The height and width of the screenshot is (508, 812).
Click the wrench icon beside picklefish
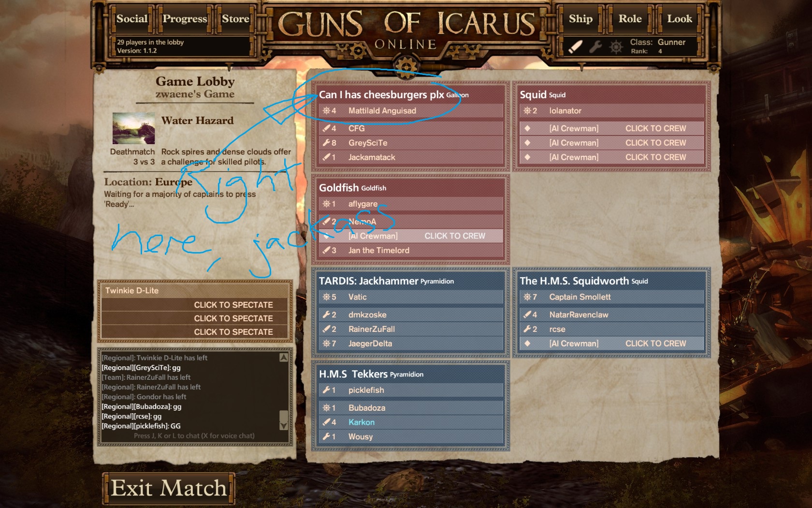pos(326,390)
